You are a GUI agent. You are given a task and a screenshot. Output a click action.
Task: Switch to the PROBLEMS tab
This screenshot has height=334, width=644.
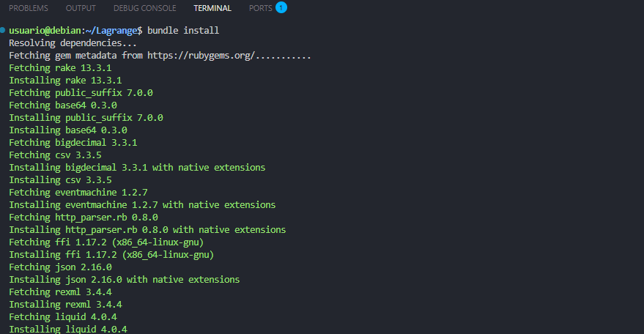click(29, 9)
